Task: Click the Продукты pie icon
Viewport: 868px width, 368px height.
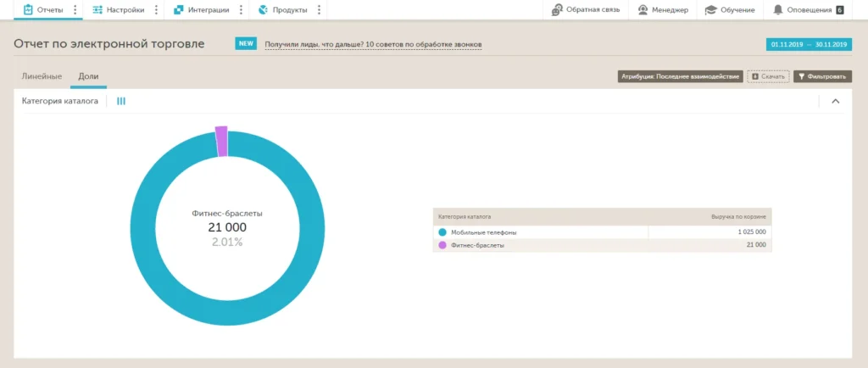Action: point(263,10)
